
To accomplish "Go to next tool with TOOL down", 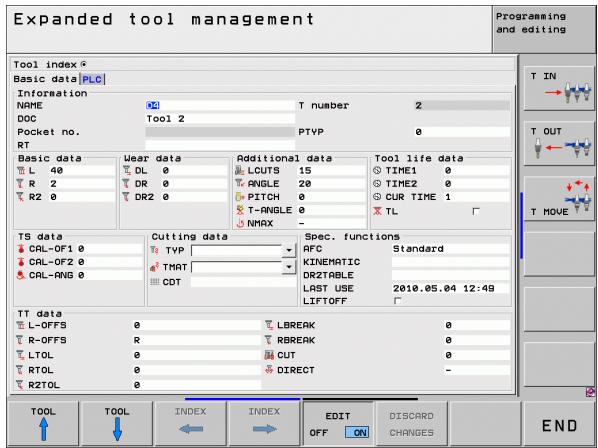I will click(x=117, y=423).
